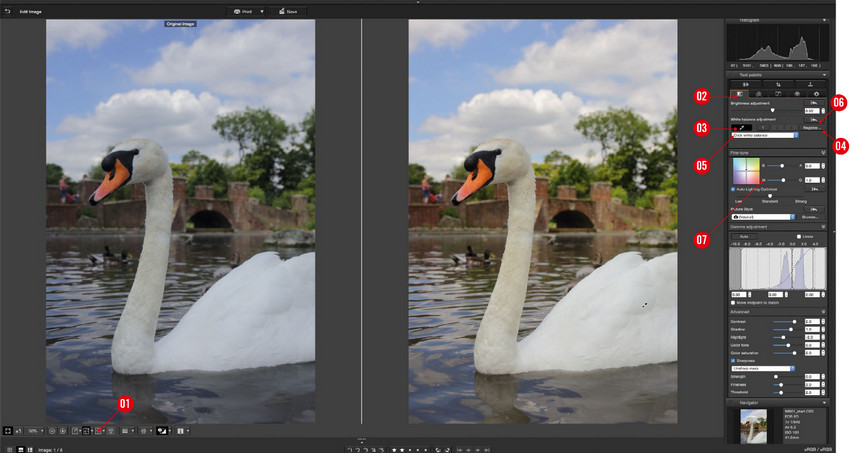Open the Unsharp mask dropdown
This screenshot has height=453, width=850.
pyautogui.click(x=763, y=368)
